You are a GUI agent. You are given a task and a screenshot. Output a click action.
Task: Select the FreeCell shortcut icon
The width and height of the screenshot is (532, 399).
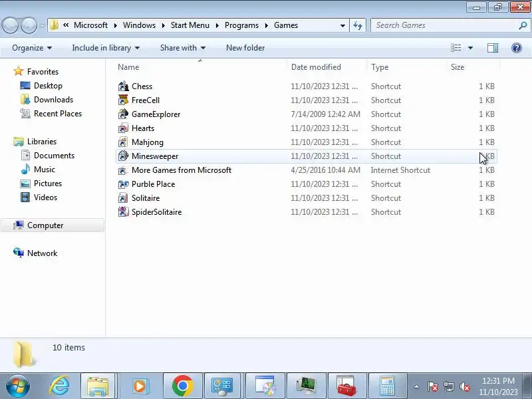point(123,100)
